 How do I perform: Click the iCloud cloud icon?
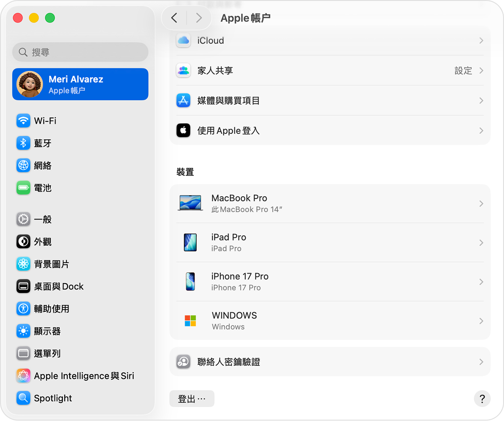pos(183,40)
